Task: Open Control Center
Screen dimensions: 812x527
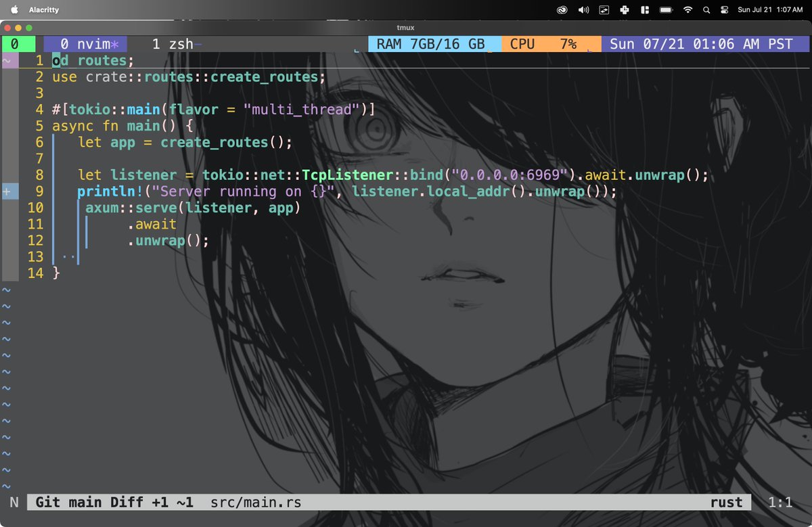Action: [724, 10]
